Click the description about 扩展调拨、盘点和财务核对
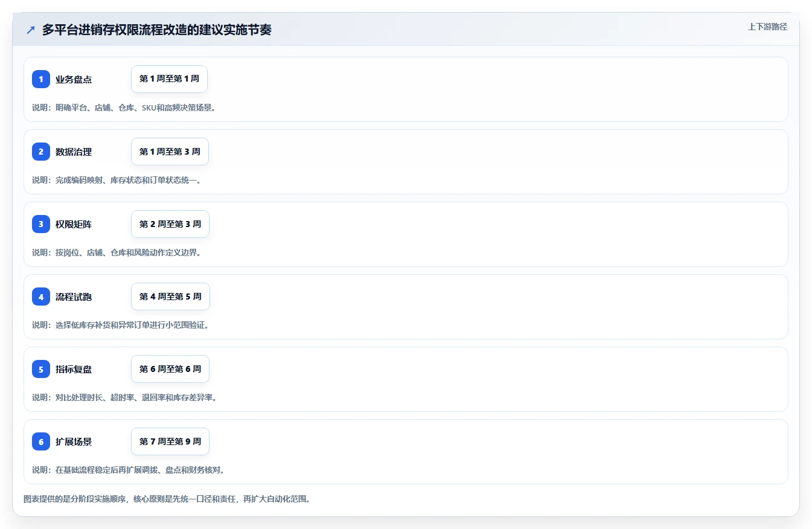812x529 pixels. click(128, 470)
